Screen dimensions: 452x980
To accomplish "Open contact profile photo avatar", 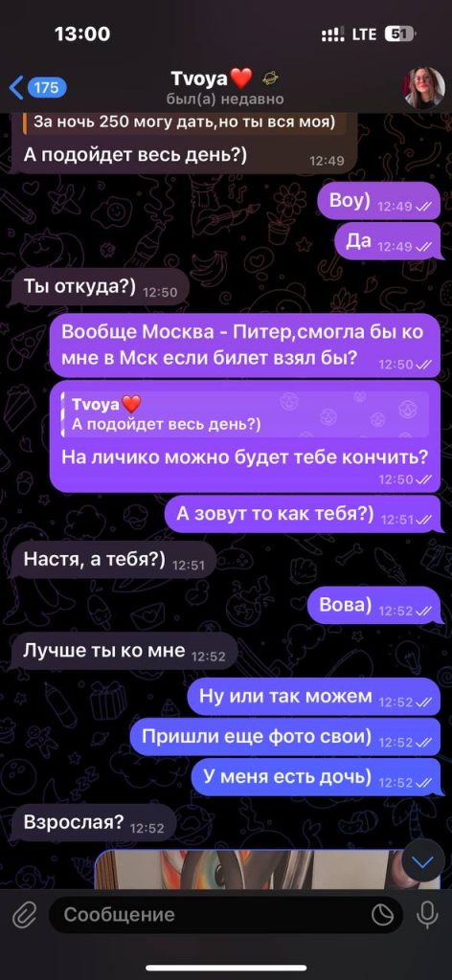I will point(424,87).
